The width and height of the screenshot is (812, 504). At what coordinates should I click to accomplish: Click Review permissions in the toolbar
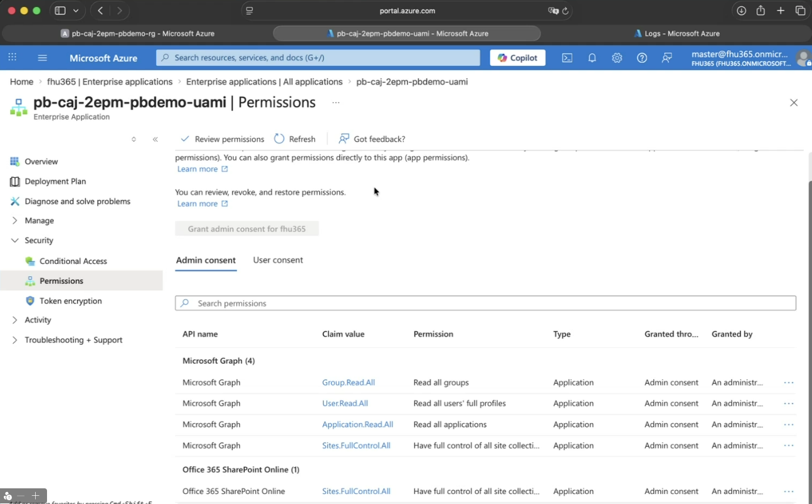(x=223, y=139)
